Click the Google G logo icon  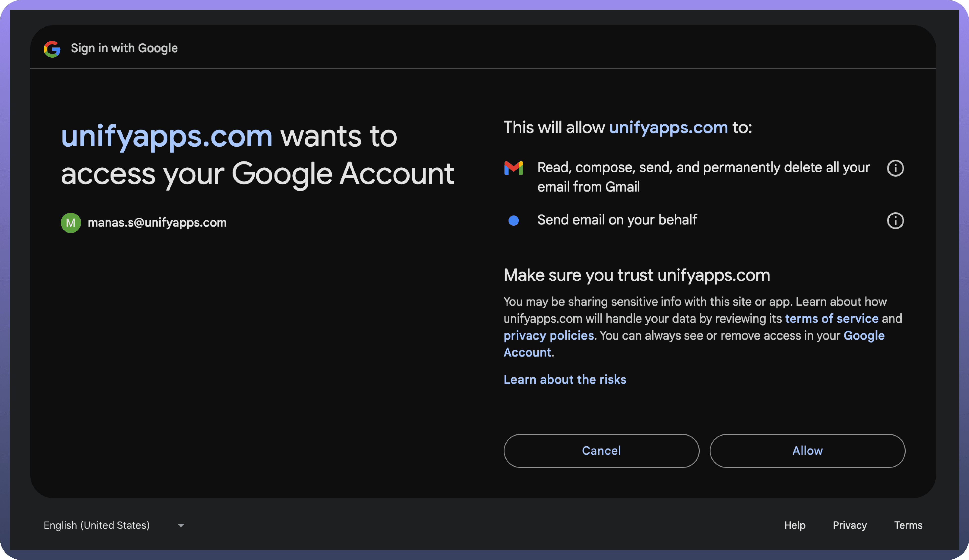click(52, 49)
